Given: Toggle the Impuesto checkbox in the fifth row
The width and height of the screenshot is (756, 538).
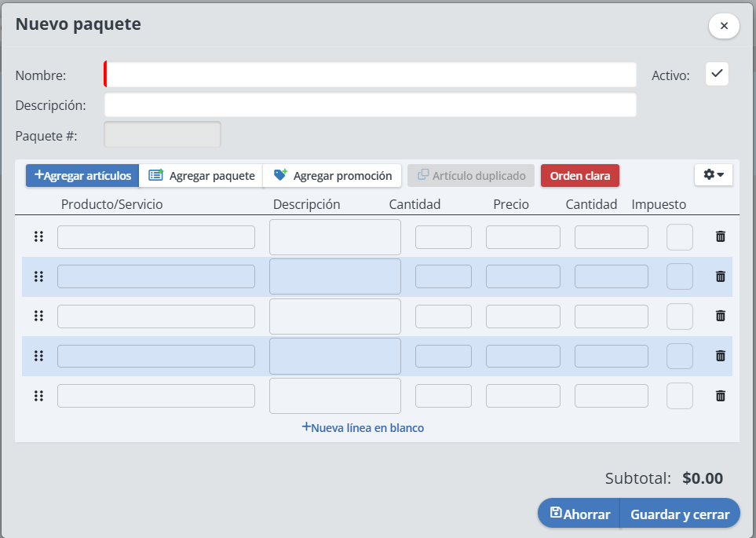Looking at the screenshot, I should coord(680,396).
